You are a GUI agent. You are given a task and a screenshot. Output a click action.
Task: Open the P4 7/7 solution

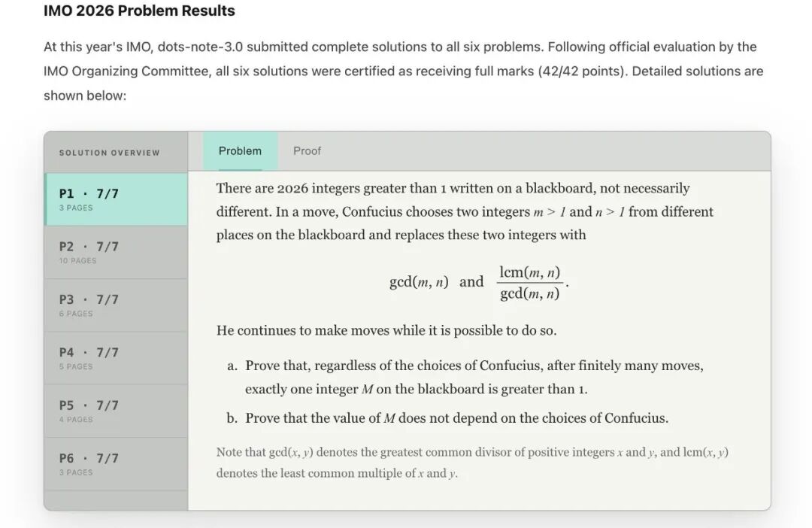116,358
